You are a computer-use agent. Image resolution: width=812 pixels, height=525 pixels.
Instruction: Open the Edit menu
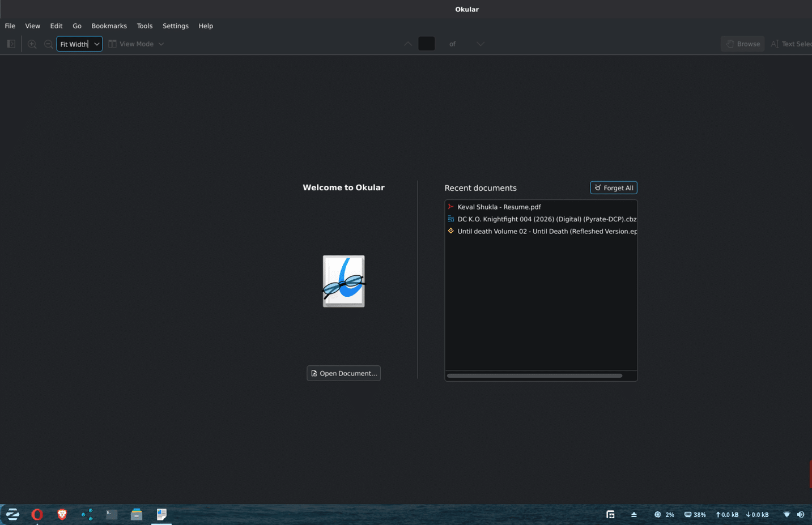point(56,26)
